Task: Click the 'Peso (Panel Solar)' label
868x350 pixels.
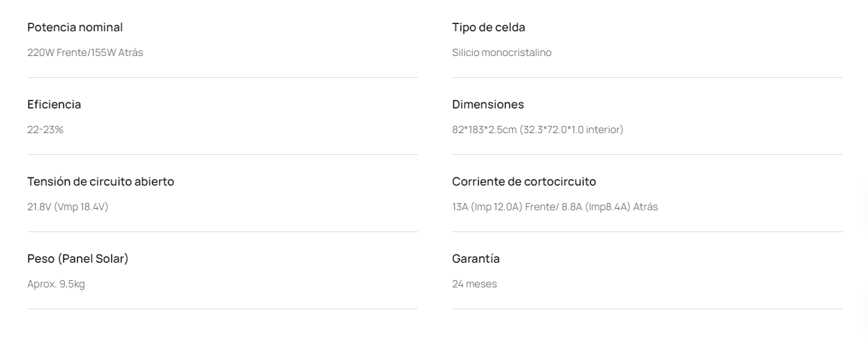Action: click(x=78, y=259)
